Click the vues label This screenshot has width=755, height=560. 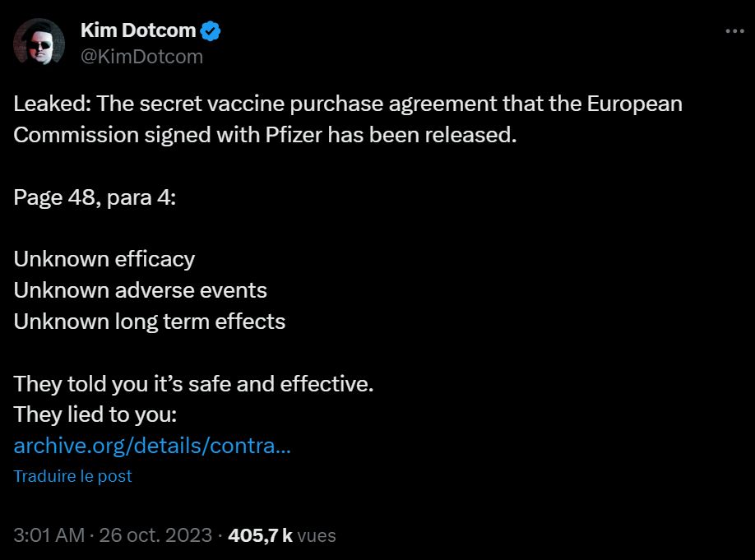click(x=317, y=535)
